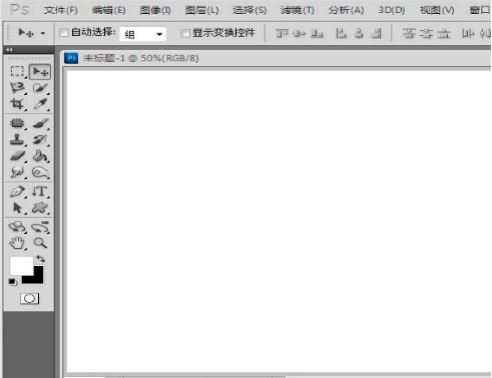Viewport: 492px width, 378px height.
Task: Click the toolbox grip handle
Action: [x=29, y=58]
